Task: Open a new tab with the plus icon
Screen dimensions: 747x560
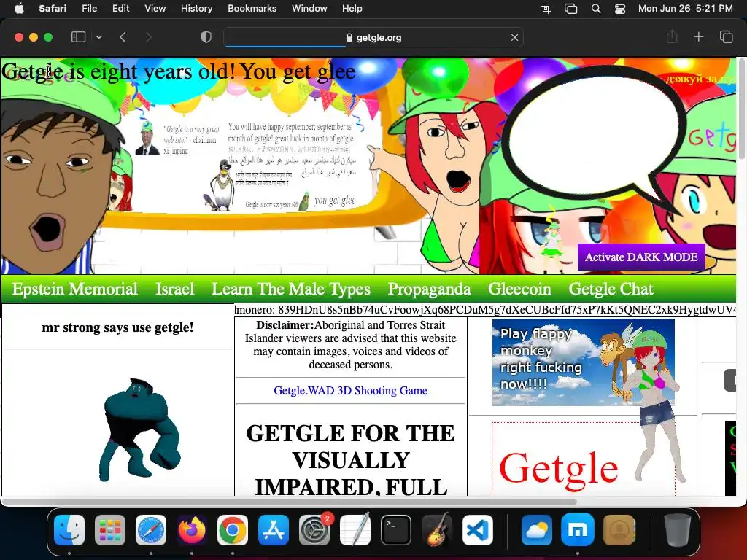Action: click(698, 36)
